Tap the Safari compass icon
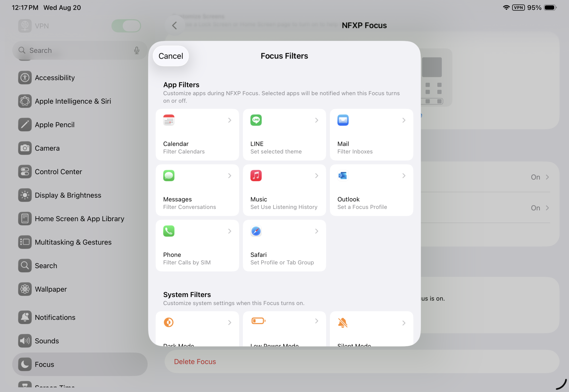Viewport: 569px width, 392px height. [x=256, y=231]
